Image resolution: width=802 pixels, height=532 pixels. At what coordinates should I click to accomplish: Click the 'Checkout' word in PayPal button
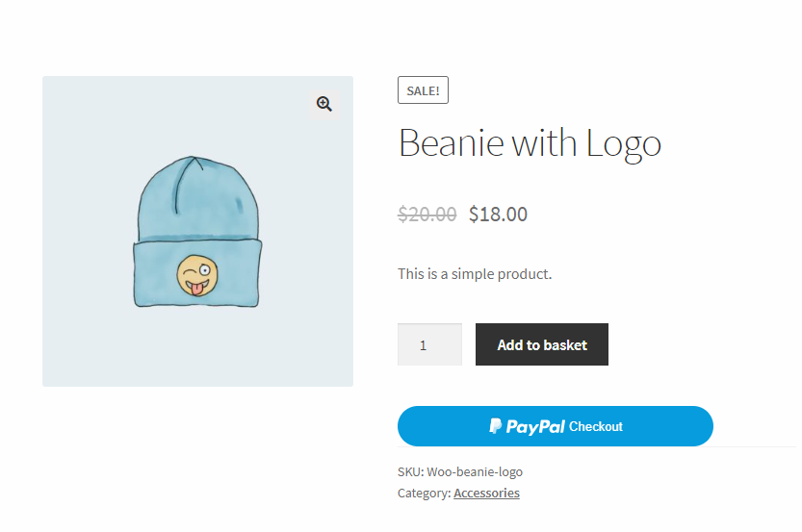(595, 426)
